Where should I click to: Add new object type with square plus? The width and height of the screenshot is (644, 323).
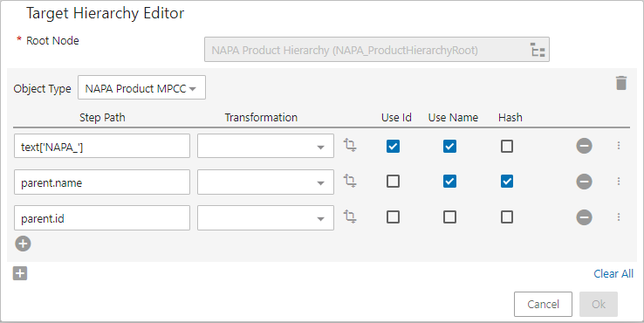[20, 273]
